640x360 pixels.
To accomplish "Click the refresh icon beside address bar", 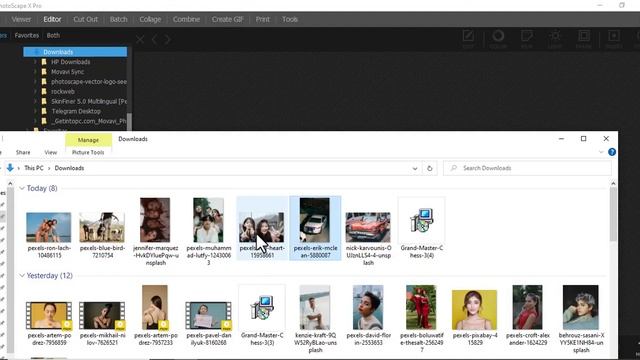I will coord(429,168).
